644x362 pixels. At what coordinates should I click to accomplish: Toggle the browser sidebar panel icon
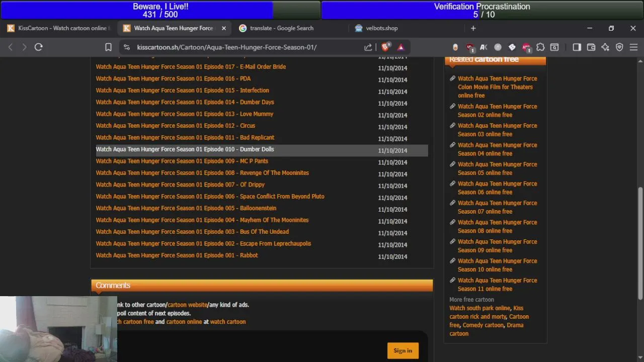577,47
